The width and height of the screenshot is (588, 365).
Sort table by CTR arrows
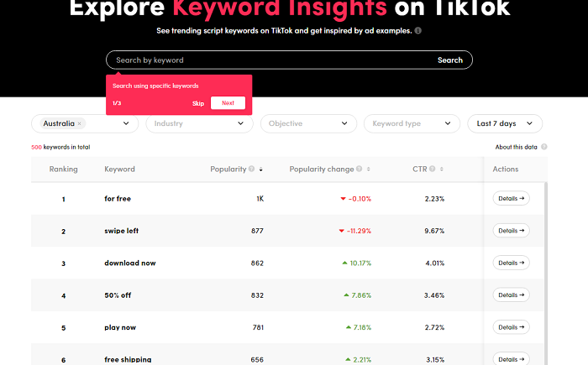(442, 169)
